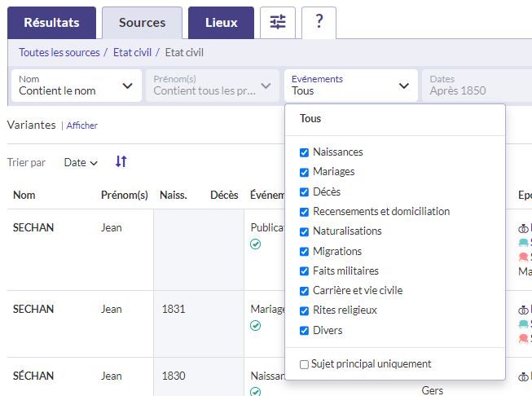
Task: Click green checkmark in Naissance row
Action: [x=256, y=392]
